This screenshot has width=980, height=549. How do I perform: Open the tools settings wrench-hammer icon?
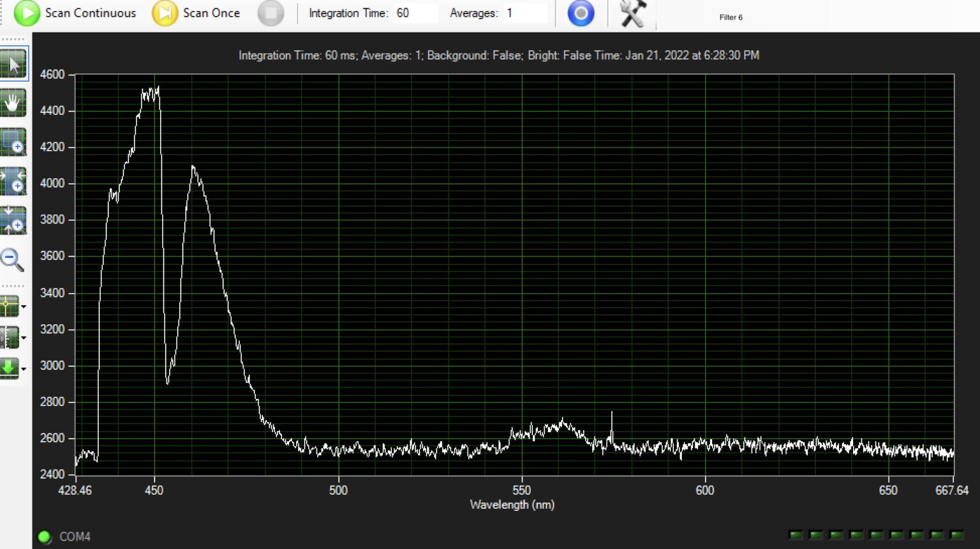click(x=633, y=13)
